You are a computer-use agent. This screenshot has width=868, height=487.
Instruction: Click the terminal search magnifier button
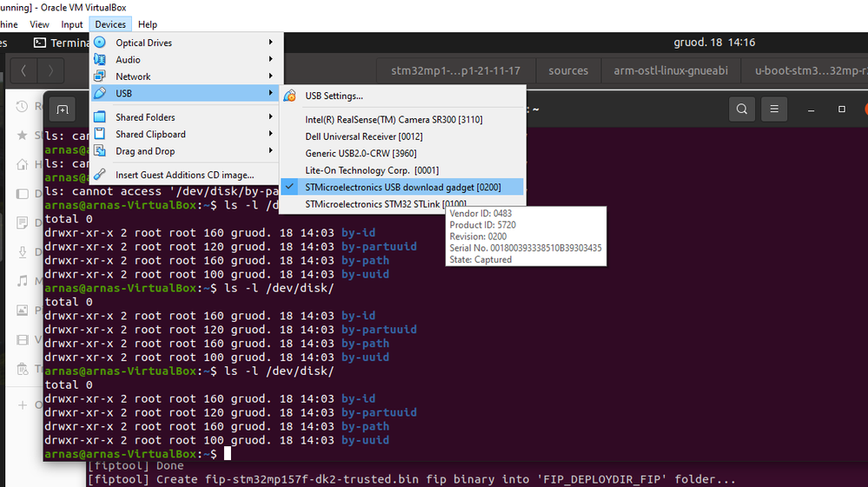coord(742,110)
